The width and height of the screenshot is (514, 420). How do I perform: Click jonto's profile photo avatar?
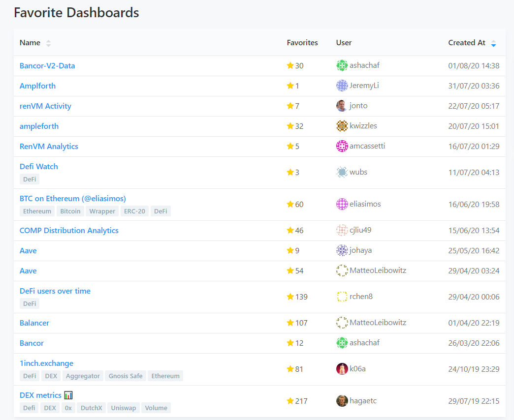pos(342,106)
